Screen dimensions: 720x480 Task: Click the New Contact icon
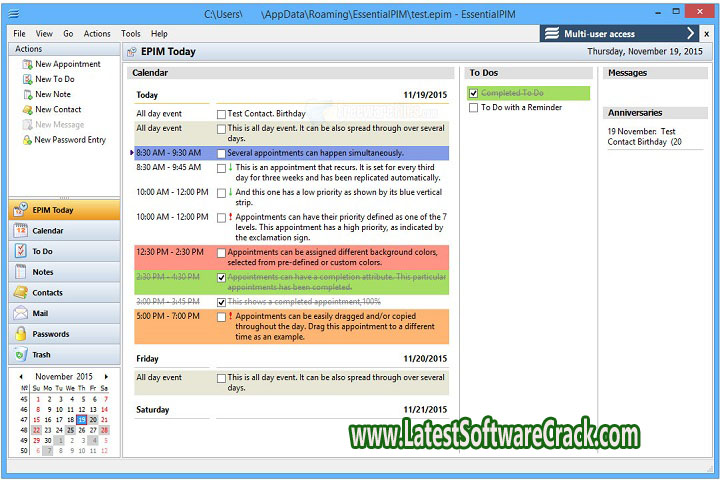click(26, 109)
